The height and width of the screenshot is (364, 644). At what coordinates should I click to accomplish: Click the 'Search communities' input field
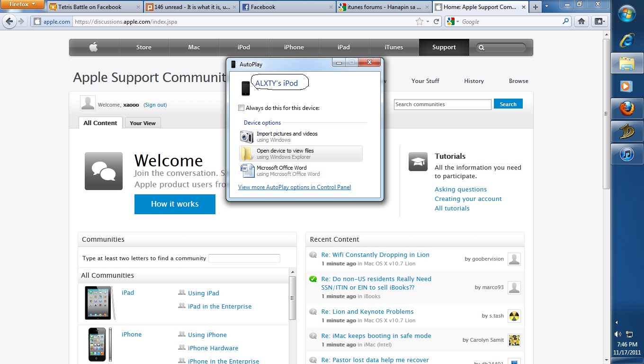[x=443, y=104]
